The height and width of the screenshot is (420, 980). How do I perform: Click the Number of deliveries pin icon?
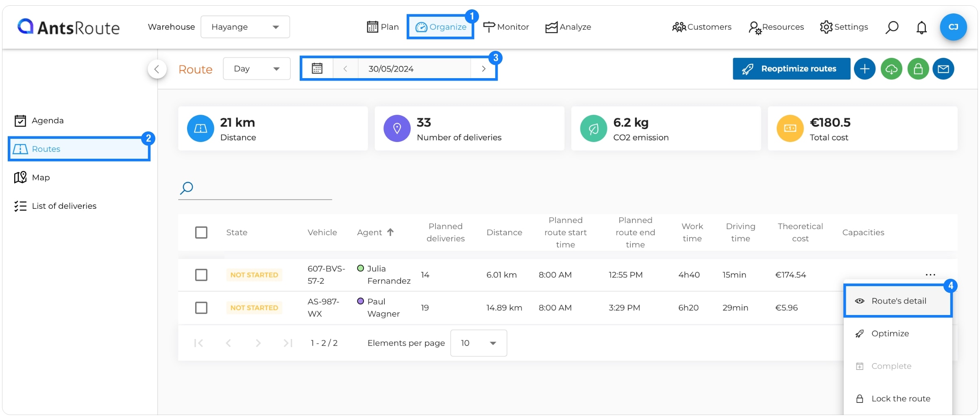(397, 129)
